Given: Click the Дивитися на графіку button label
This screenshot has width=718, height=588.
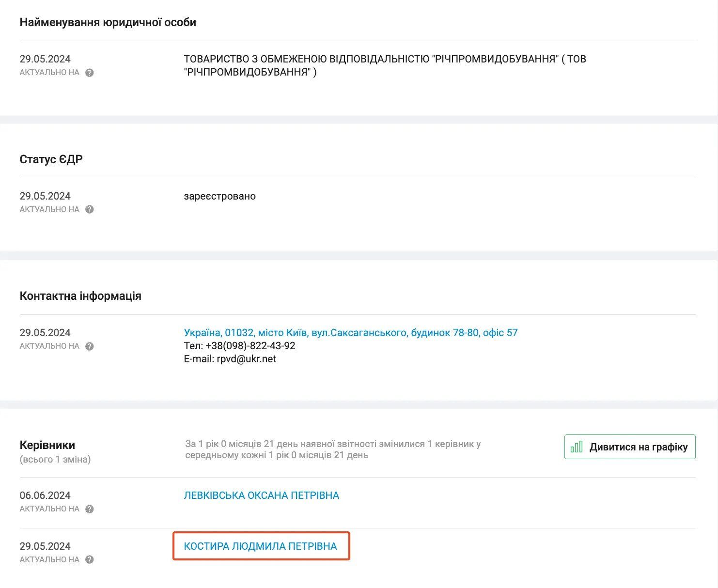Looking at the screenshot, I should pyautogui.click(x=639, y=447).
